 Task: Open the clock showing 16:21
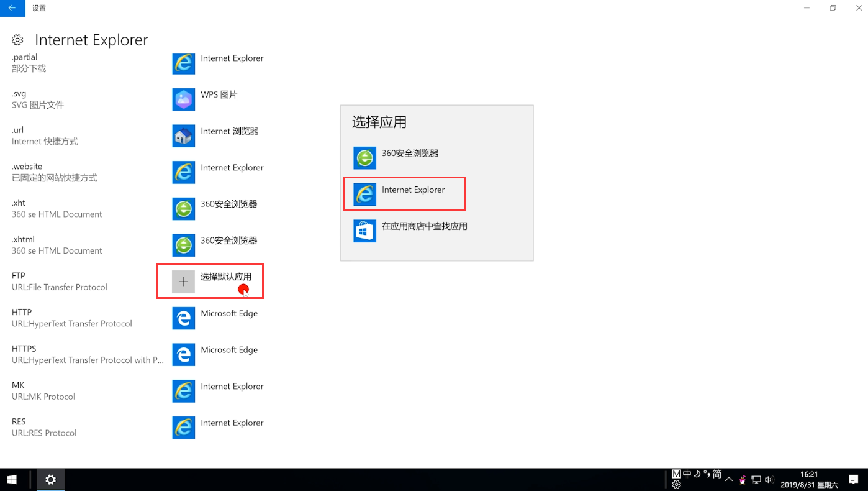(809, 480)
